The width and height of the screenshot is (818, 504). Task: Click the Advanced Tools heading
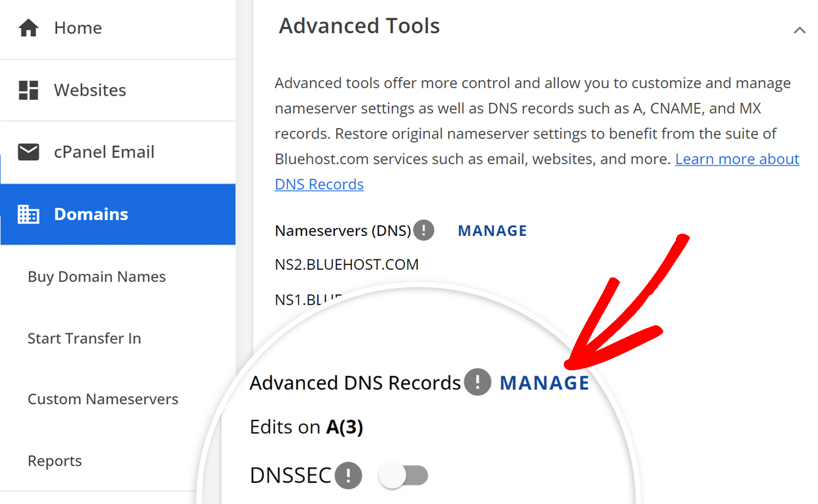359,26
